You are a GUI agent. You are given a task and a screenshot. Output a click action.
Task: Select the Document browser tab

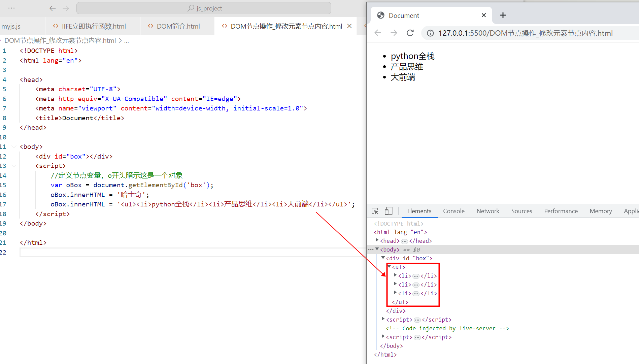(431, 15)
